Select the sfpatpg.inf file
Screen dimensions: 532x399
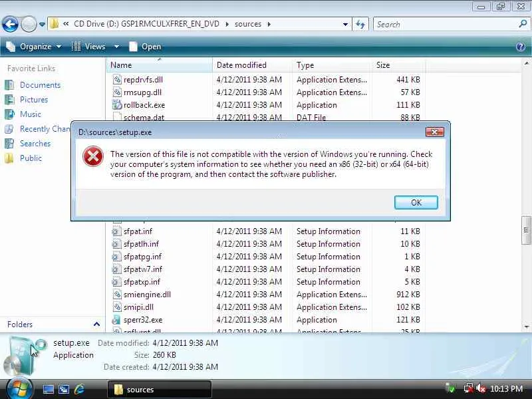click(x=142, y=257)
